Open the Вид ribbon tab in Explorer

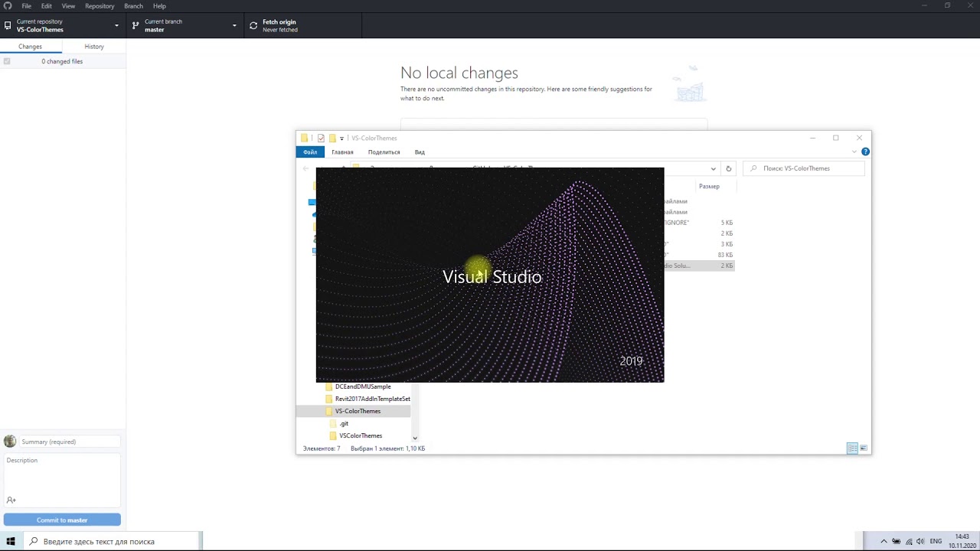pyautogui.click(x=420, y=152)
